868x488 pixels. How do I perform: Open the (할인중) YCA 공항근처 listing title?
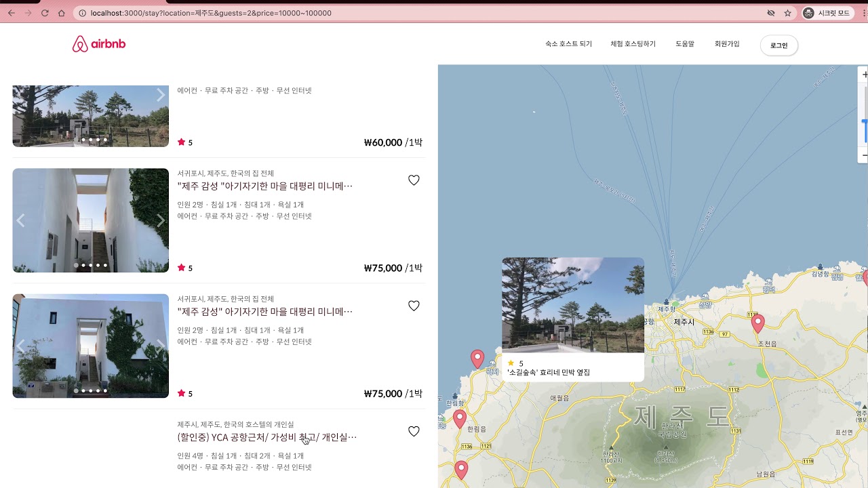[x=267, y=437]
